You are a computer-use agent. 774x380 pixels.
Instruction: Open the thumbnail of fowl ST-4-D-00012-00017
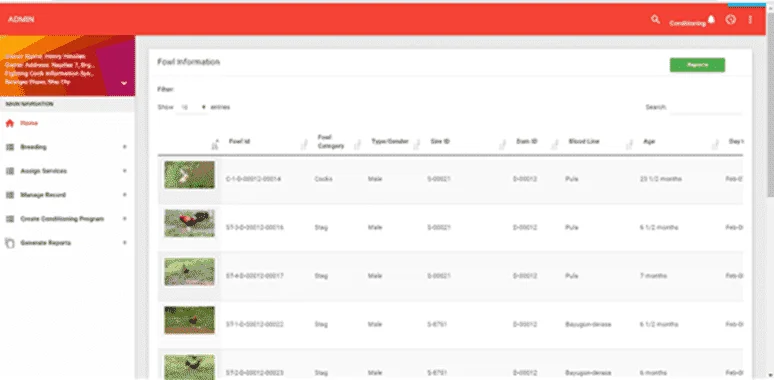click(190, 272)
